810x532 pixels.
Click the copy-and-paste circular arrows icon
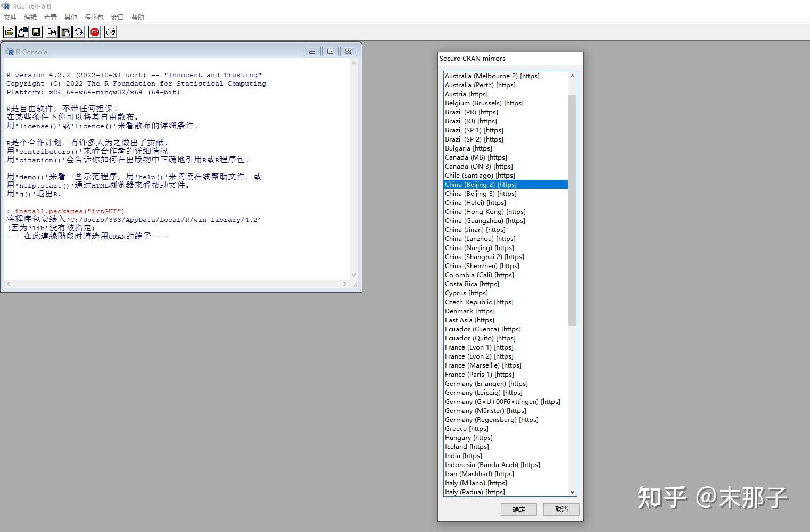point(79,32)
